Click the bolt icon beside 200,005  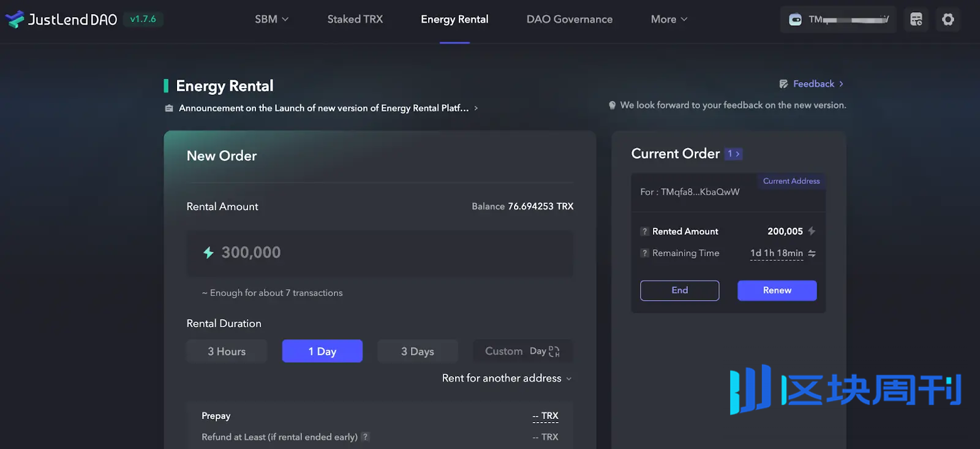click(812, 231)
